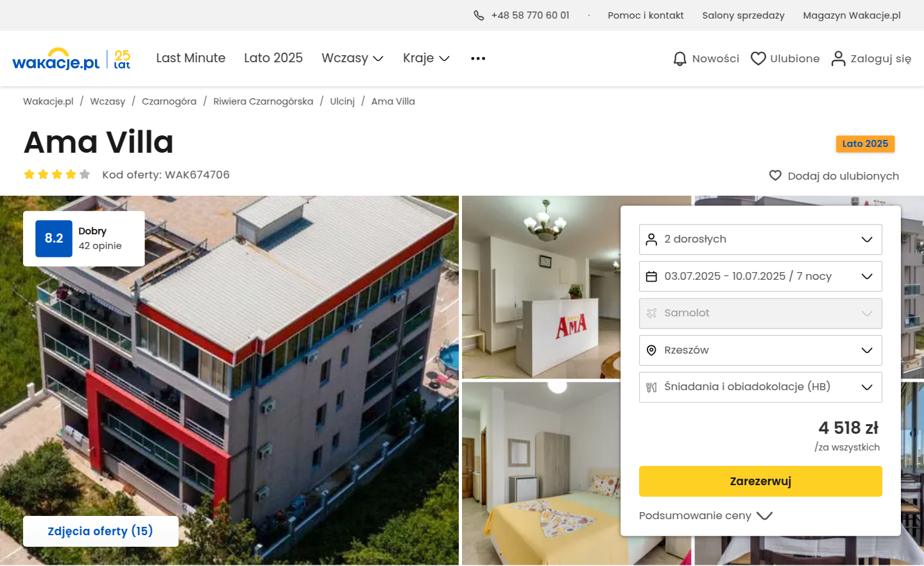Expand the 2 dorosłych guests dropdown
This screenshot has width=924, height=566.
click(x=760, y=239)
